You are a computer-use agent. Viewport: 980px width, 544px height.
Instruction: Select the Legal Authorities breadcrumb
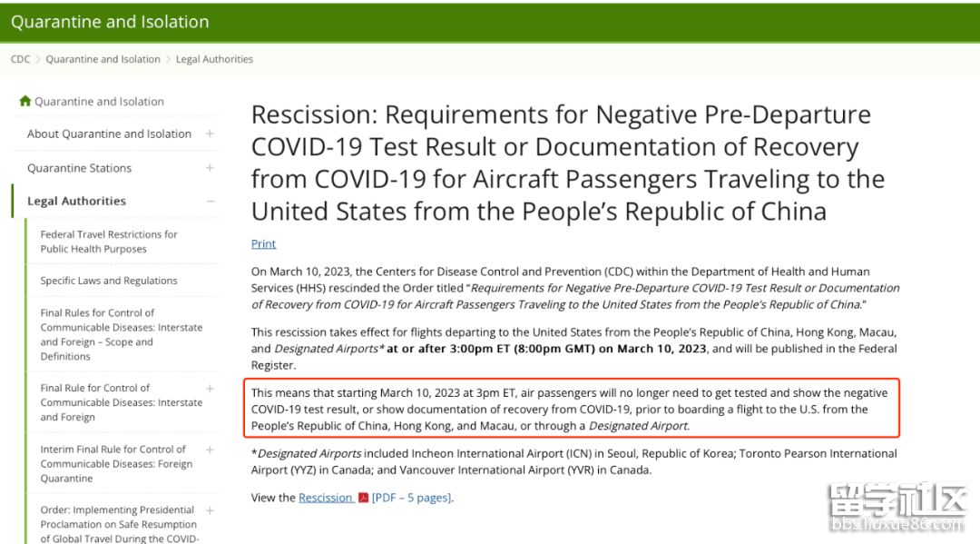tap(214, 59)
